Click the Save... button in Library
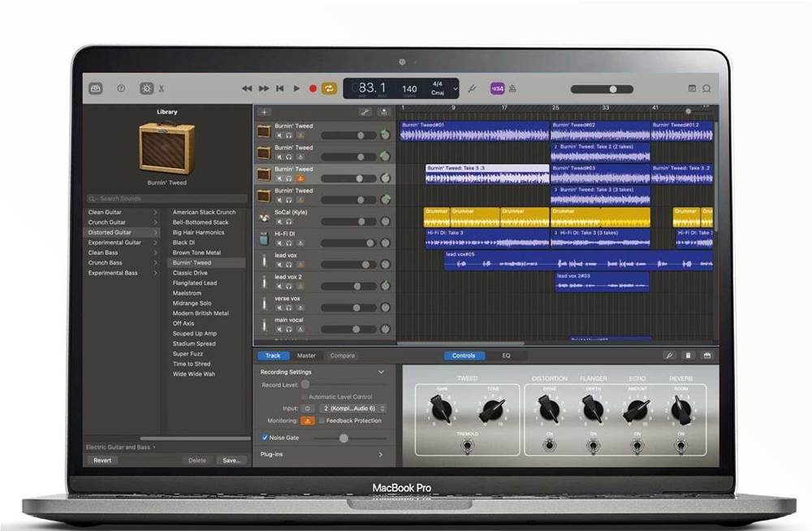This screenshot has height=531, width=812. [x=231, y=460]
